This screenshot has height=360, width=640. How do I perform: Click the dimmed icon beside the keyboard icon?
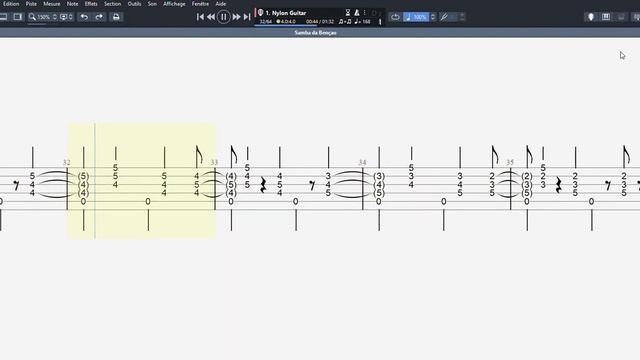tap(621, 17)
